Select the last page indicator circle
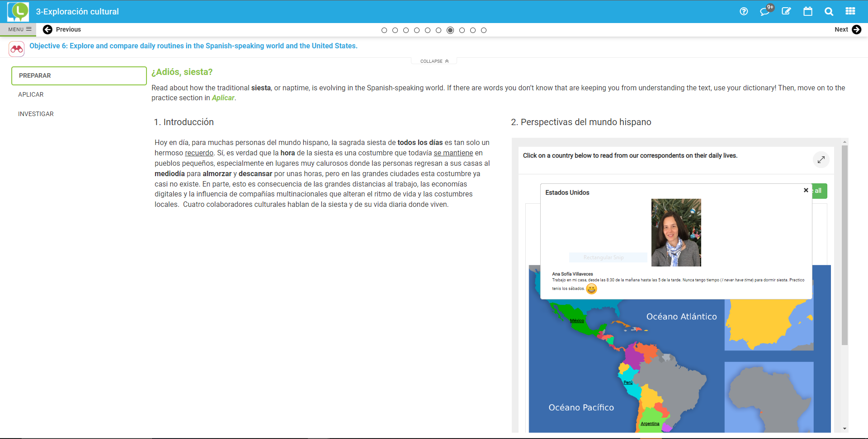Viewport: 868px width, 439px height. coord(484,30)
